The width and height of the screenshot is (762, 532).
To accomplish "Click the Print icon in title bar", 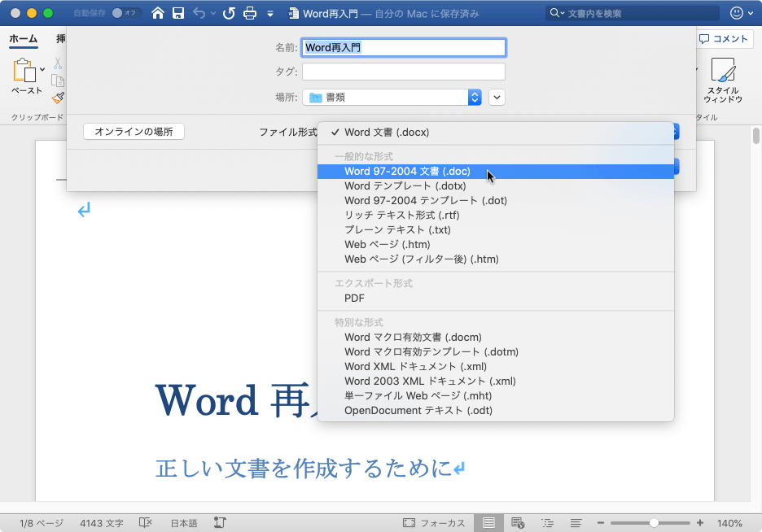I will [x=250, y=13].
